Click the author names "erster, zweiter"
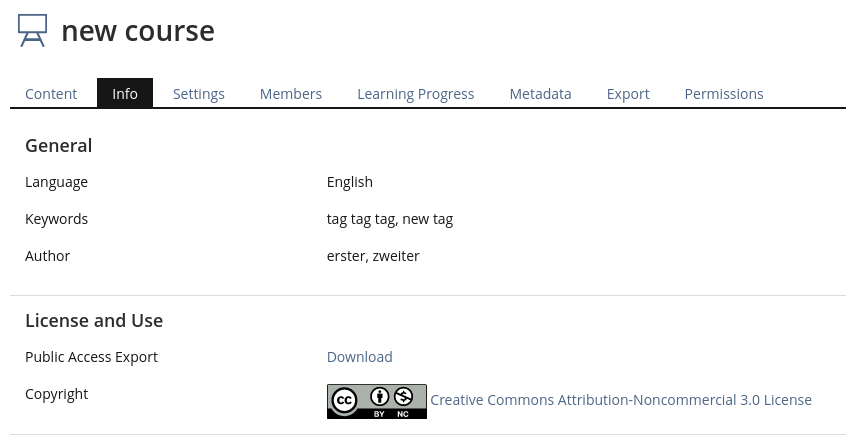 pos(373,256)
